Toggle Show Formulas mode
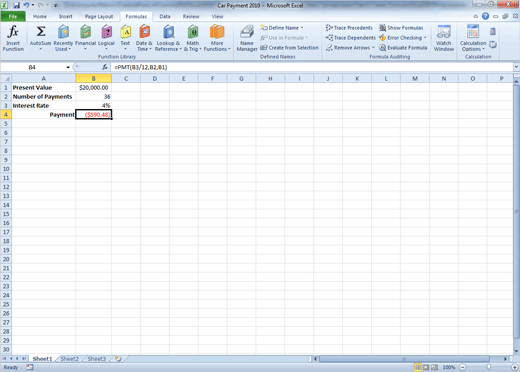 coord(401,28)
